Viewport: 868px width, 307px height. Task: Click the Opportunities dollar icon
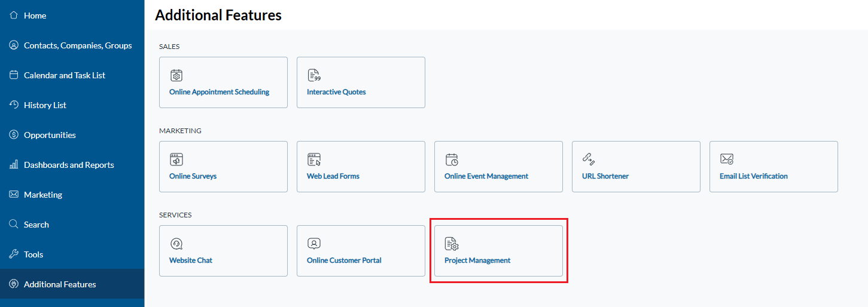pyautogui.click(x=14, y=135)
